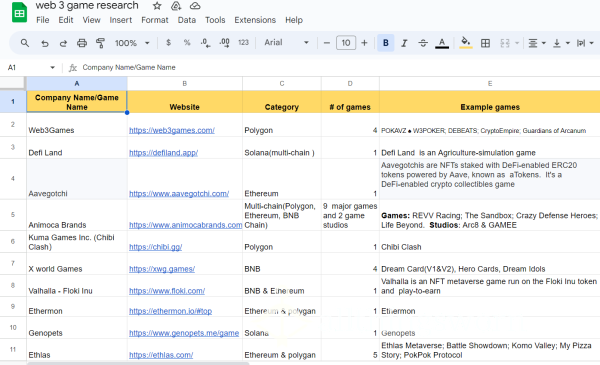The width and height of the screenshot is (600, 365).
Task: Open the Insert menu
Action: pyautogui.click(x=121, y=20)
